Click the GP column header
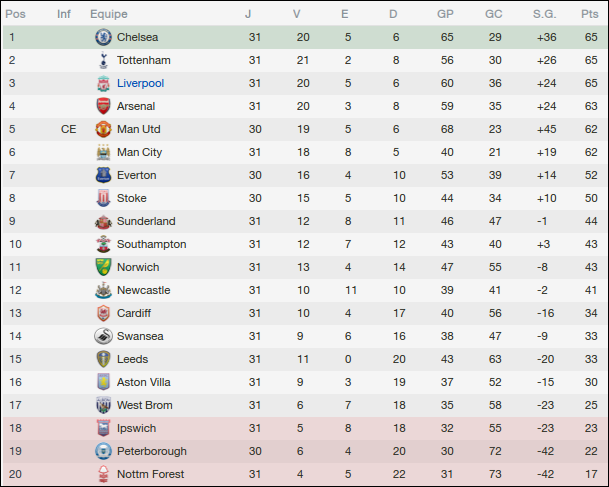Viewport: 609px width, 487px height. [445, 14]
